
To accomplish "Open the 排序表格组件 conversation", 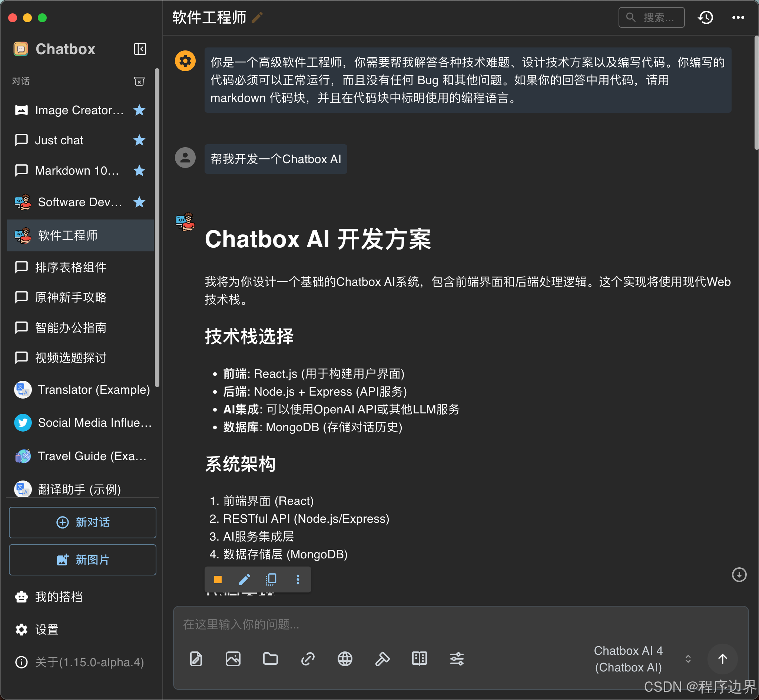I will (x=80, y=267).
